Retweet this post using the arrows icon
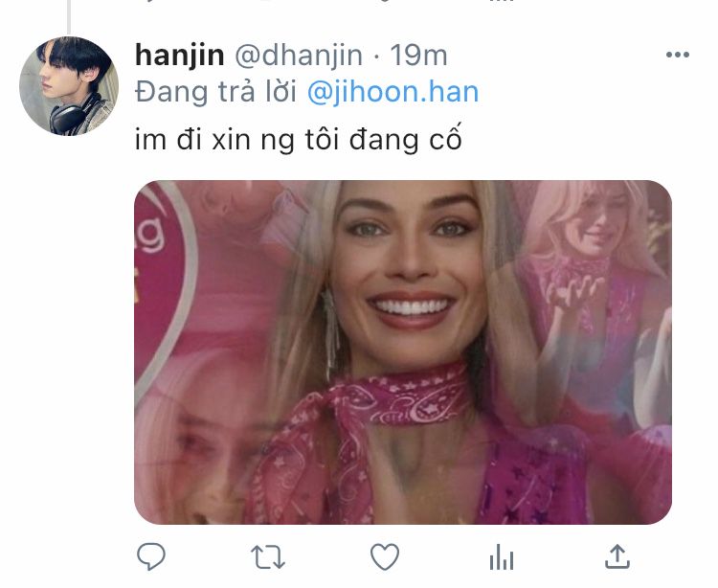 pos(268,556)
